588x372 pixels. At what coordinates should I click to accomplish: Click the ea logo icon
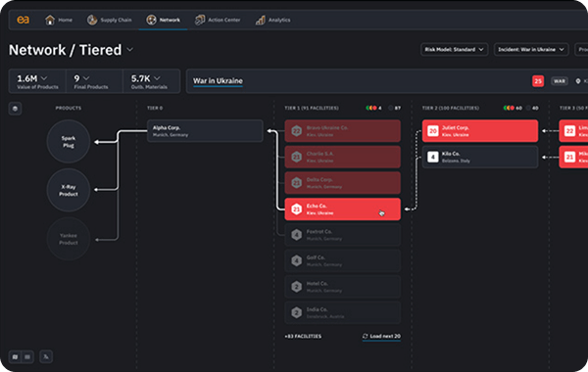pos(23,20)
